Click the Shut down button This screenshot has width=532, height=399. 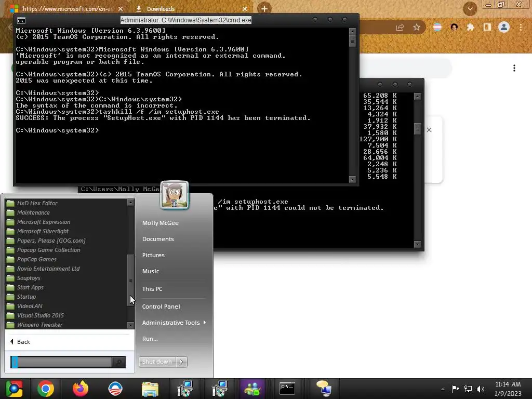tap(157, 362)
